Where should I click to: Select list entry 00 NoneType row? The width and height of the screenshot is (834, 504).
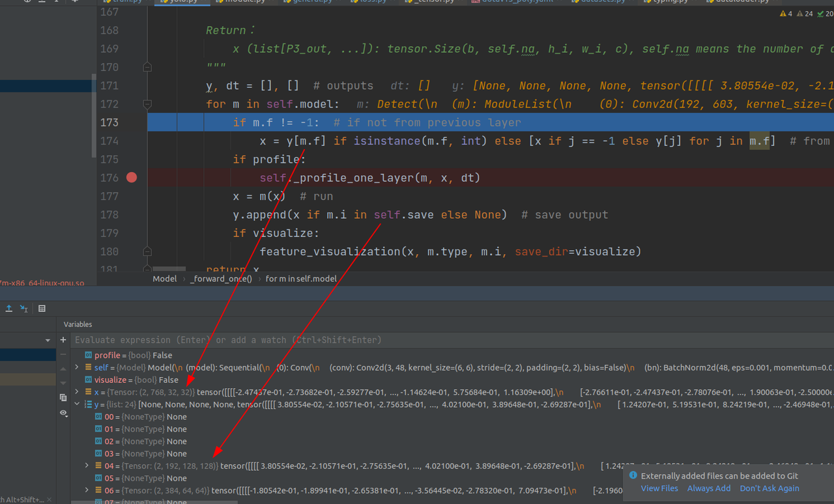[453, 417]
